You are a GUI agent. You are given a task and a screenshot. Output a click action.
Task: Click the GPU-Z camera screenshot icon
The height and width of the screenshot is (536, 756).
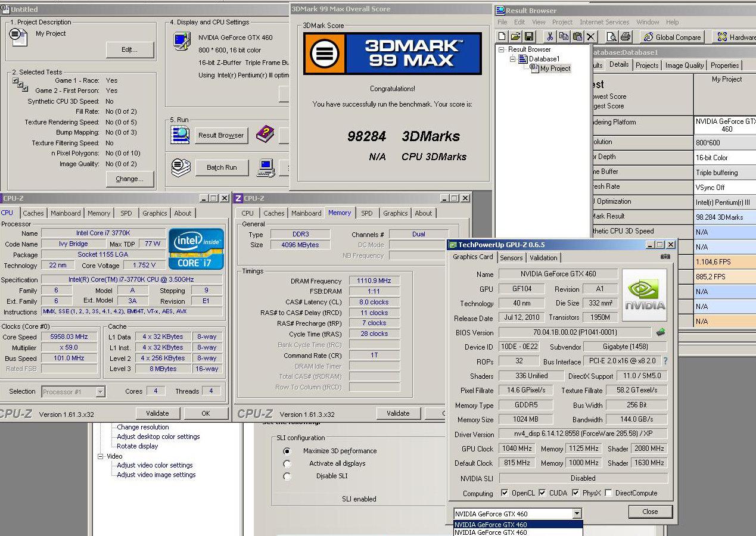[x=665, y=257]
